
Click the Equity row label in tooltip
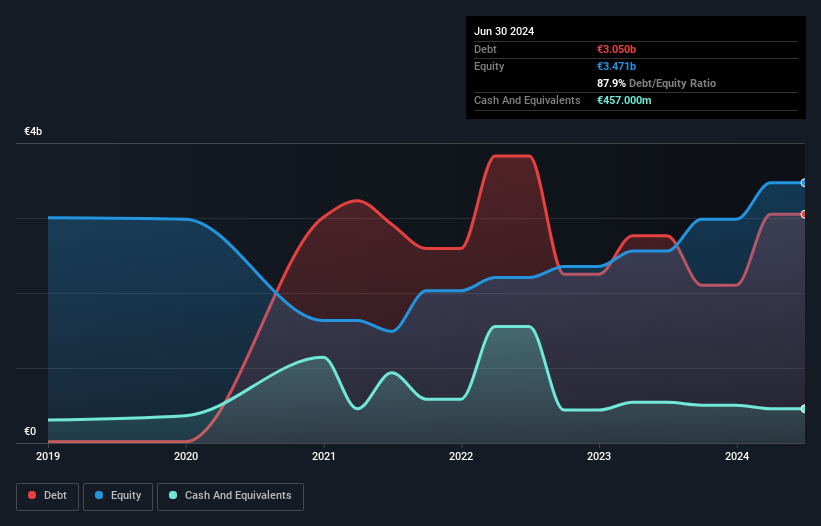tap(489, 66)
